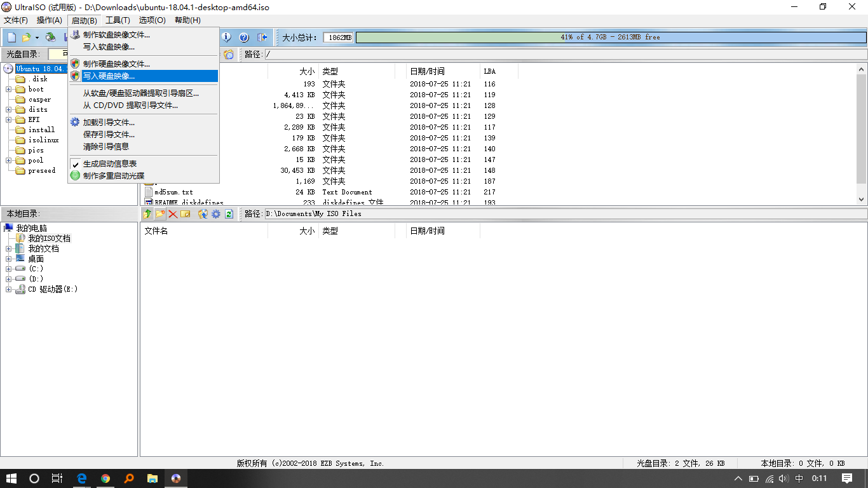Image resolution: width=868 pixels, height=488 pixels.
Task: Sort disc files by 日期/时间 column header
Action: point(443,71)
